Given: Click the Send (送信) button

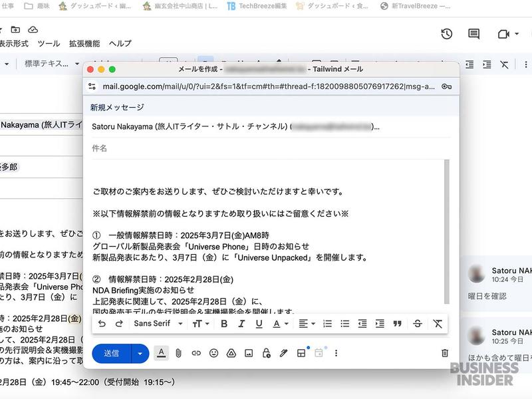Looking at the screenshot, I should tap(111, 353).
